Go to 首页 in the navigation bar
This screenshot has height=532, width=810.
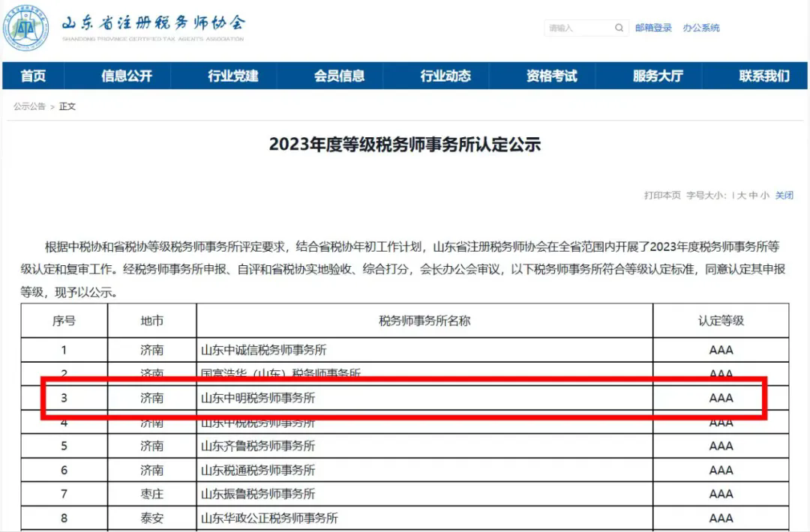33,76
